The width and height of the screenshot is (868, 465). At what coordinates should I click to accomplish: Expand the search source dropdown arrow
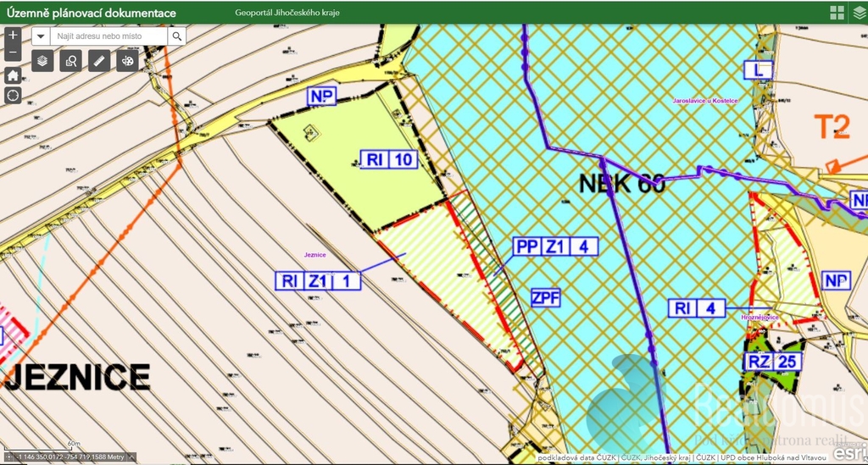(x=41, y=36)
